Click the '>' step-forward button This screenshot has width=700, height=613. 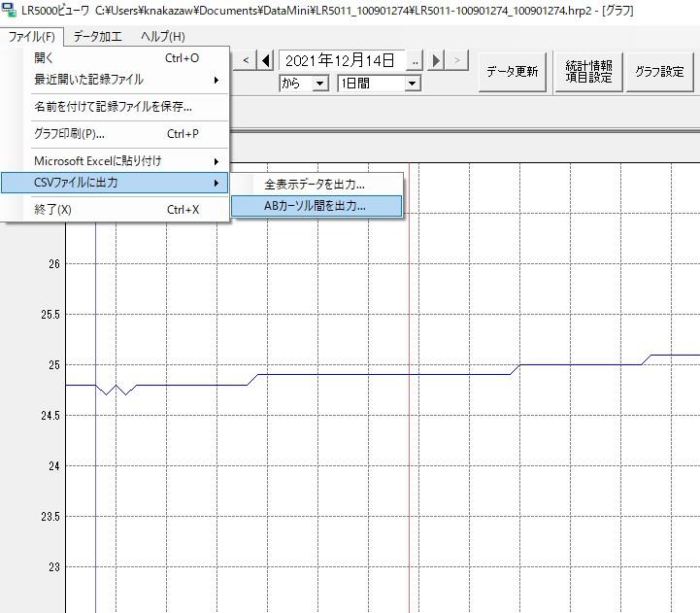[457, 61]
